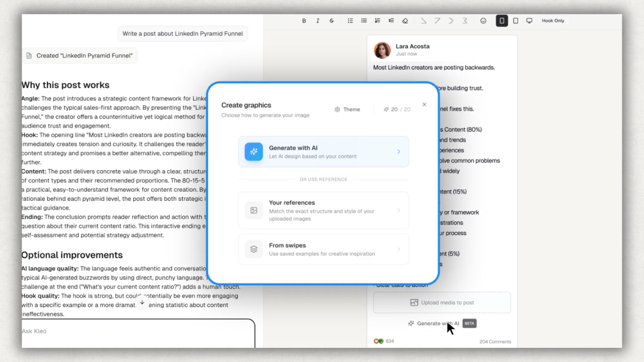
Task: Click the scroll-to-bottom arrow button in chat
Action: pos(142,302)
